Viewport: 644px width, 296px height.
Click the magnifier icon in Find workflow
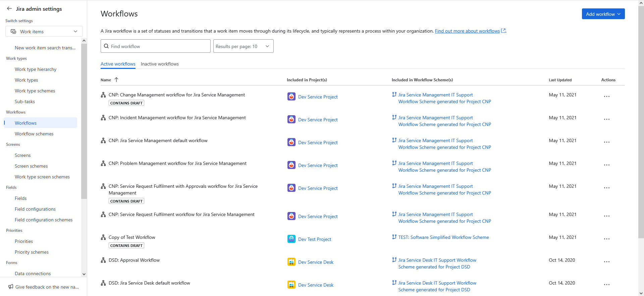106,46
